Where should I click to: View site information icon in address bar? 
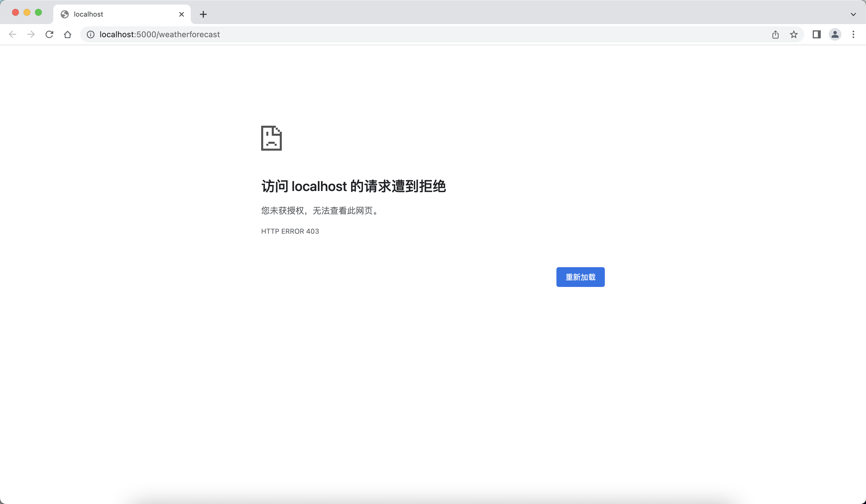pyautogui.click(x=90, y=34)
